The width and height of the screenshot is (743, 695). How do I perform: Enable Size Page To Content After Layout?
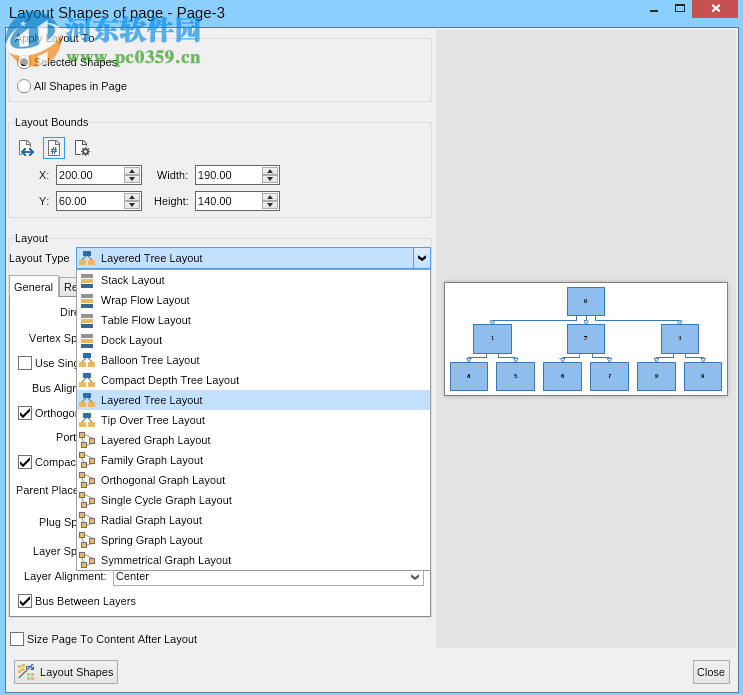[x=17, y=639]
